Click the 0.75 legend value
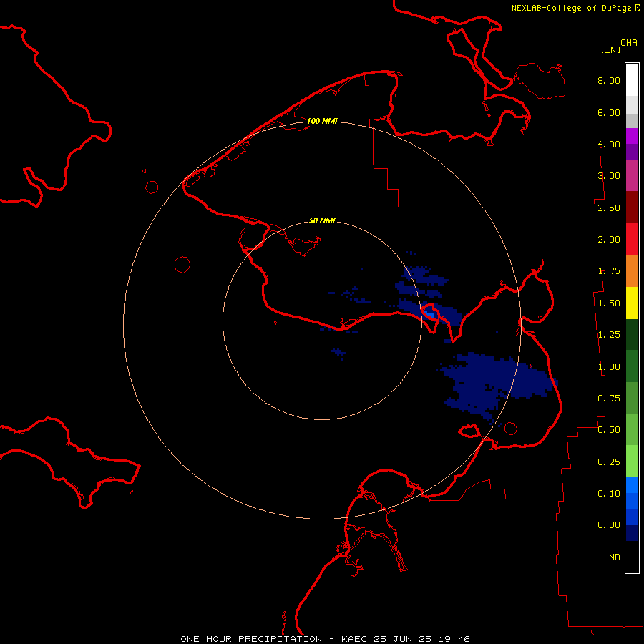The height and width of the screenshot is (644, 644). tap(609, 399)
